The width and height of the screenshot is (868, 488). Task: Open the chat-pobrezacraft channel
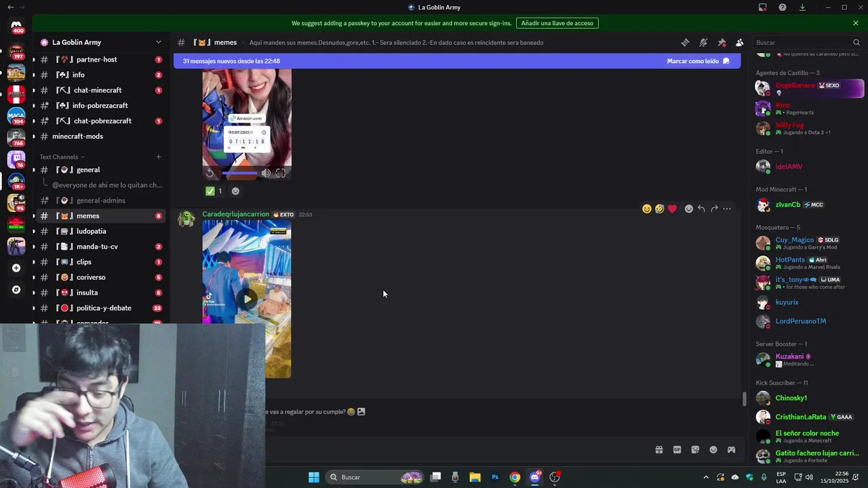[x=100, y=121]
